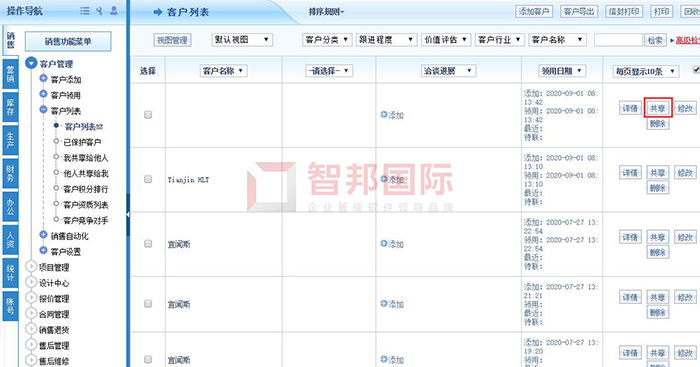Click the 客户导出 button
Image resolution: width=700 pixels, height=367 pixels.
579,12
